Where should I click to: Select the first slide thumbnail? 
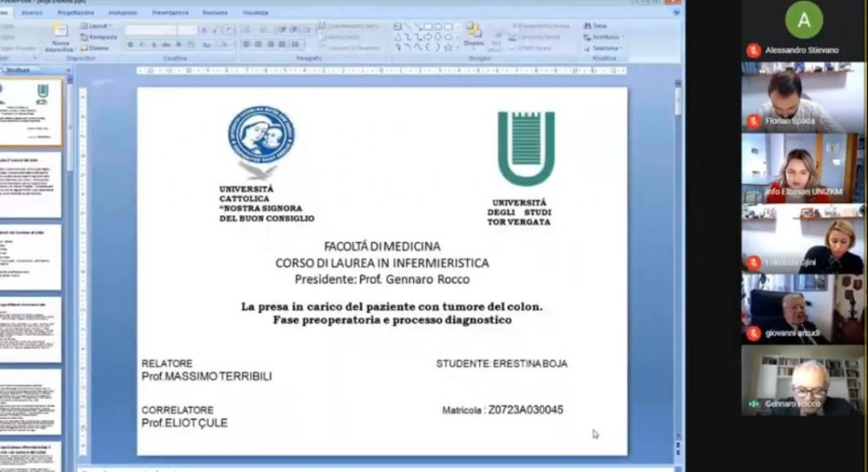point(31,112)
